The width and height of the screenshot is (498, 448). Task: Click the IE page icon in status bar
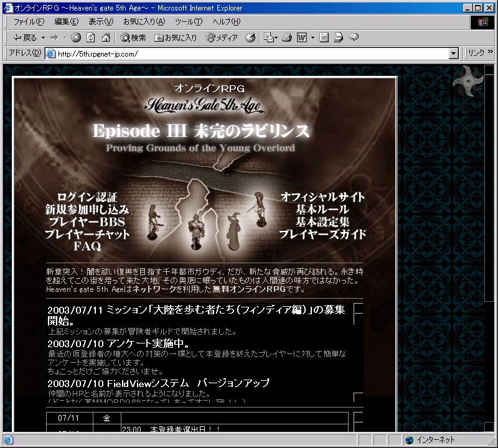pyautogui.click(x=8, y=440)
